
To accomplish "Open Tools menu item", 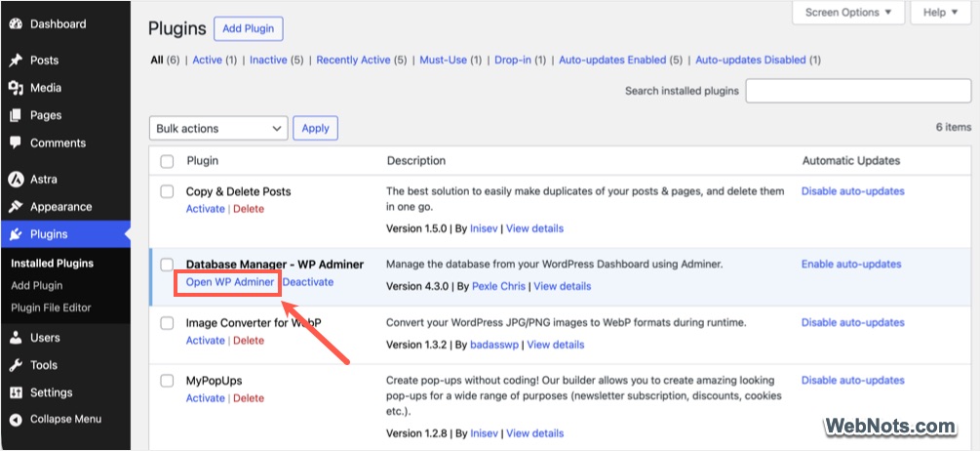I will click(44, 365).
